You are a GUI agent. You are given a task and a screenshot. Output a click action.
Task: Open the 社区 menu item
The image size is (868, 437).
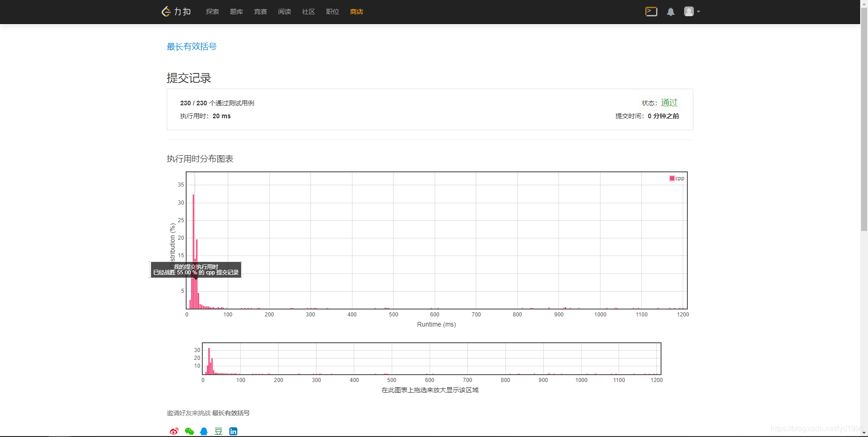[309, 12]
